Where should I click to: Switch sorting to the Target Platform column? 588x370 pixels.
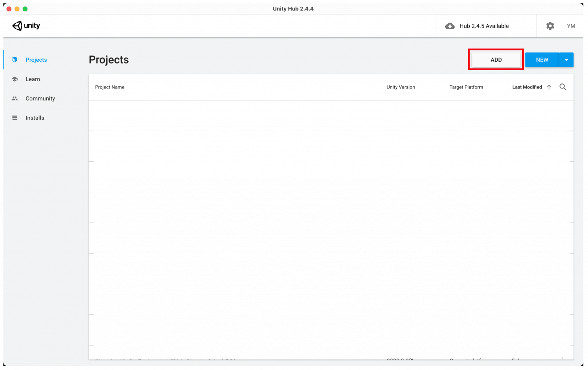tap(466, 87)
